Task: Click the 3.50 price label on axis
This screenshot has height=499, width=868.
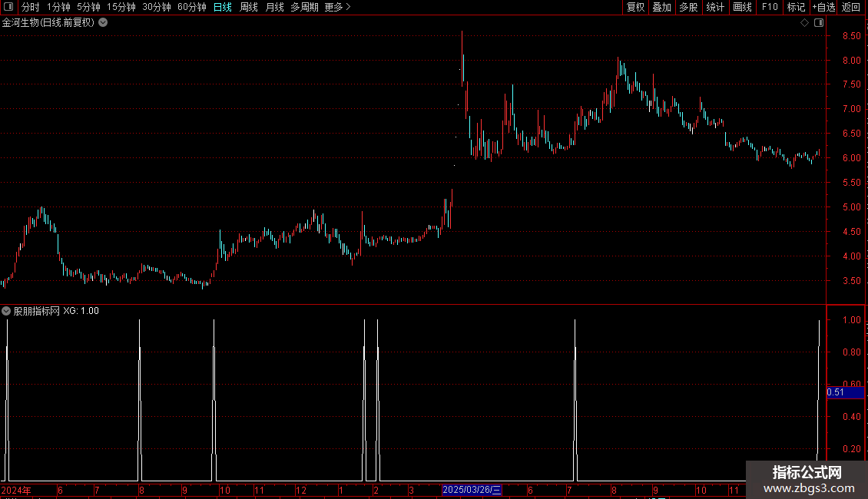Action: [x=851, y=281]
